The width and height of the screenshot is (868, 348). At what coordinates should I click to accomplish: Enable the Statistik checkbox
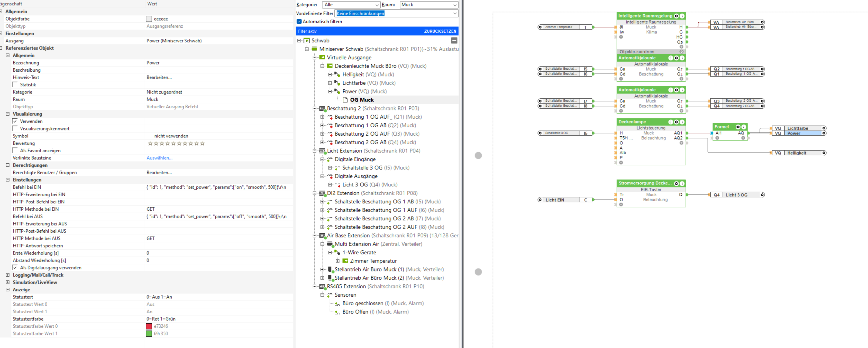point(15,84)
